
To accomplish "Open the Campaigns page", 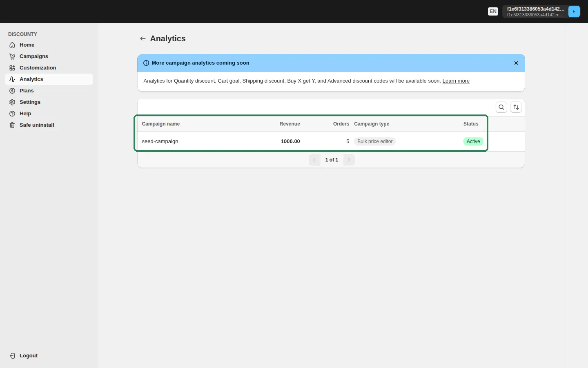I will coord(49,56).
